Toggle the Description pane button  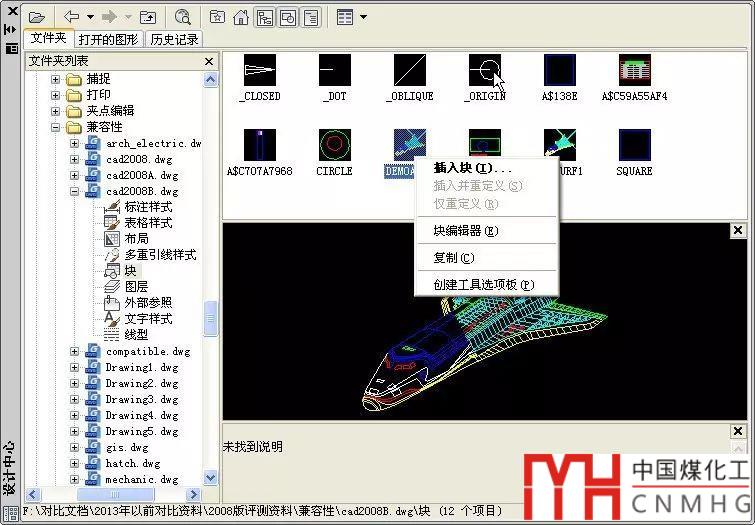(x=311, y=17)
